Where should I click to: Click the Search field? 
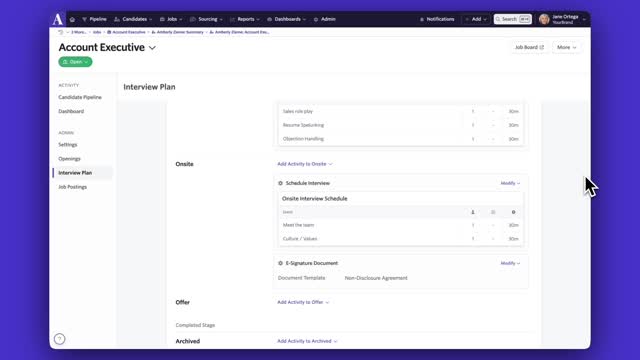pos(513,19)
